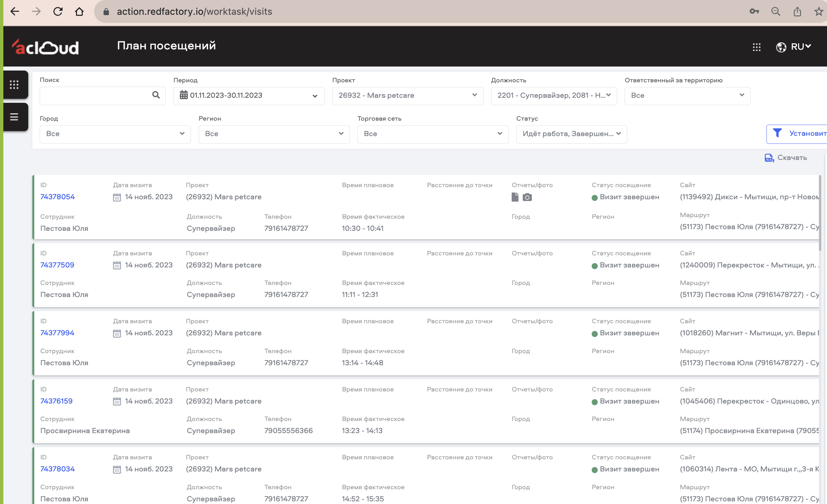Click time text 13:23 - 14:13
The height and width of the screenshot is (504, 827).
point(362,431)
